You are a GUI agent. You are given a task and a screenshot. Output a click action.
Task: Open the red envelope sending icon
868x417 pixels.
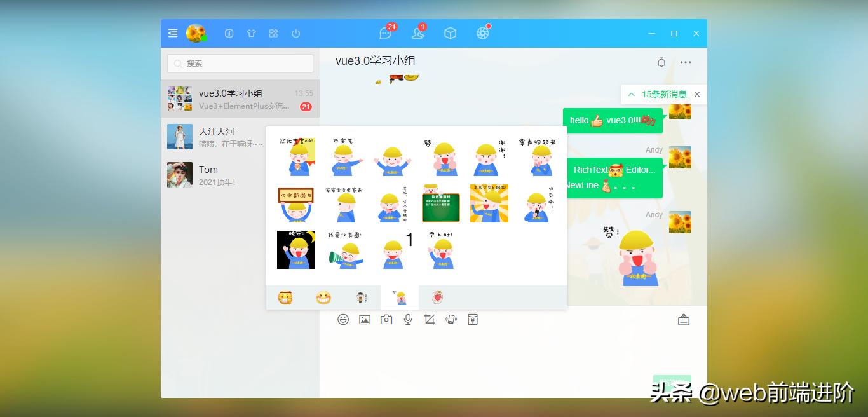pos(472,320)
